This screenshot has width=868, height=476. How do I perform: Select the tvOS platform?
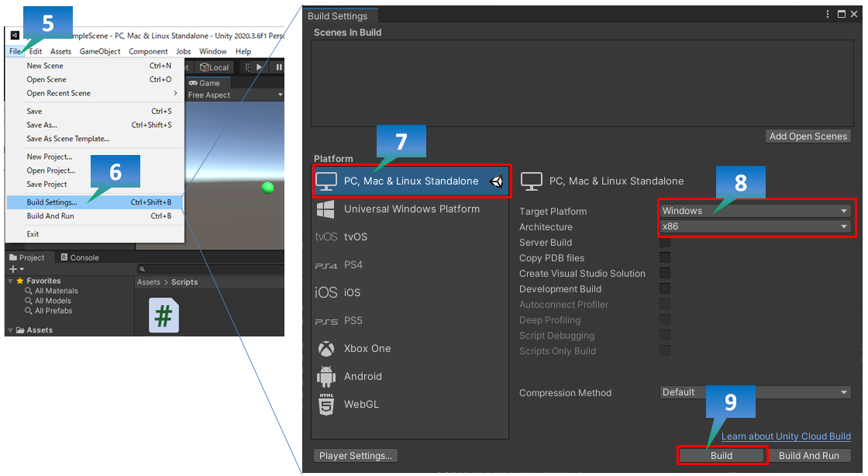tap(410, 237)
